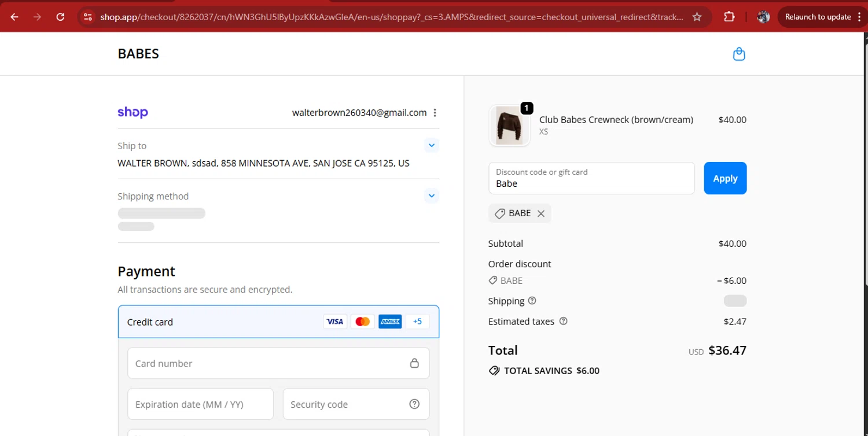
Task: Click the lock icon in card number field
Action: [414, 363]
